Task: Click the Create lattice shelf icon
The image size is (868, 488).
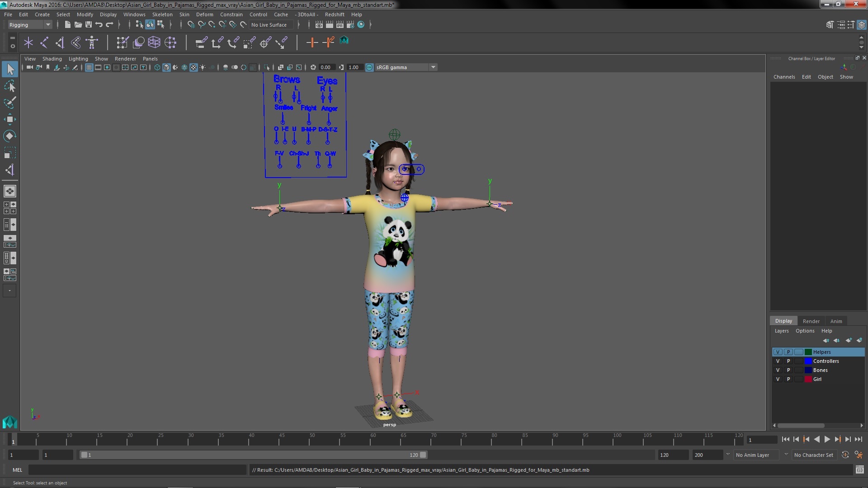Action: tap(154, 42)
